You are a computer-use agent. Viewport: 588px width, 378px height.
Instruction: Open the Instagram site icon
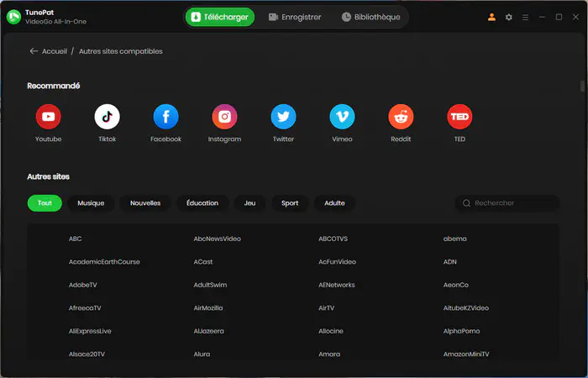click(224, 117)
